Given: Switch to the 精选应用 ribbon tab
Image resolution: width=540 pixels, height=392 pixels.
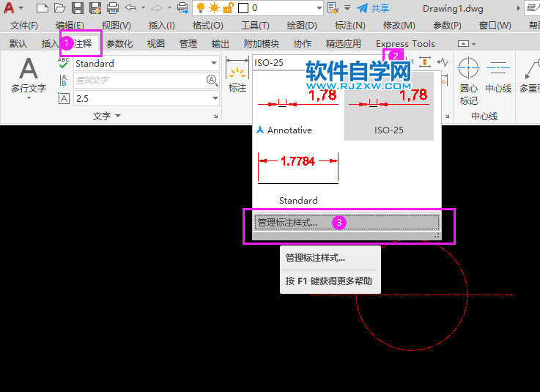Looking at the screenshot, I should pos(344,44).
